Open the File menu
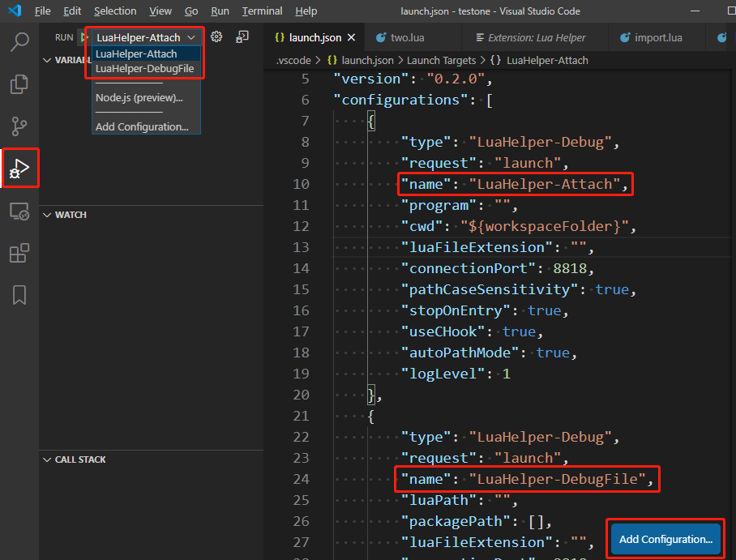The width and height of the screenshot is (736, 560). pyautogui.click(x=42, y=11)
